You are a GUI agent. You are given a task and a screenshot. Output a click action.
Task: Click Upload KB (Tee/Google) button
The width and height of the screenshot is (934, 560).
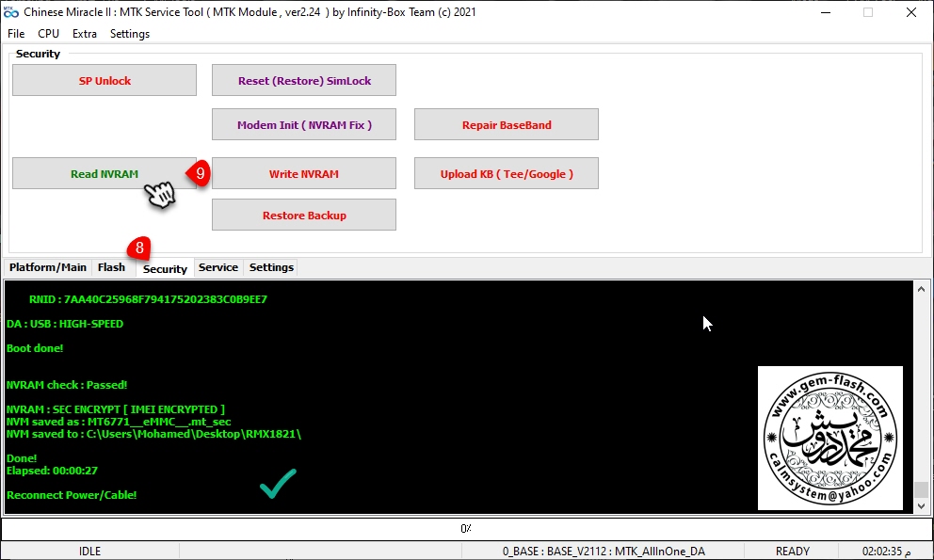[x=507, y=173]
